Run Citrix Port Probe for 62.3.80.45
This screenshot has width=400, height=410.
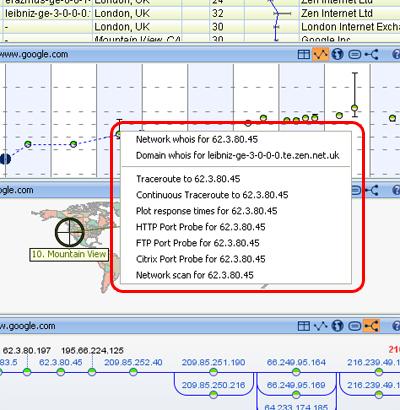click(201, 259)
